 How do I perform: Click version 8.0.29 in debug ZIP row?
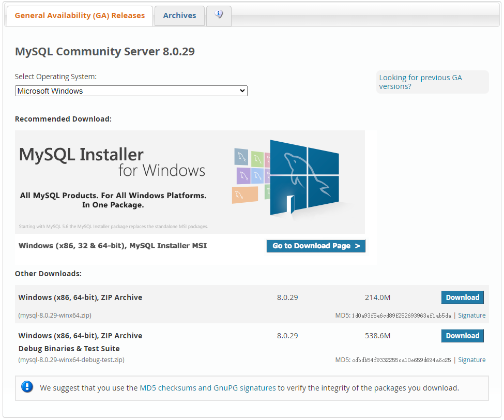(x=287, y=336)
